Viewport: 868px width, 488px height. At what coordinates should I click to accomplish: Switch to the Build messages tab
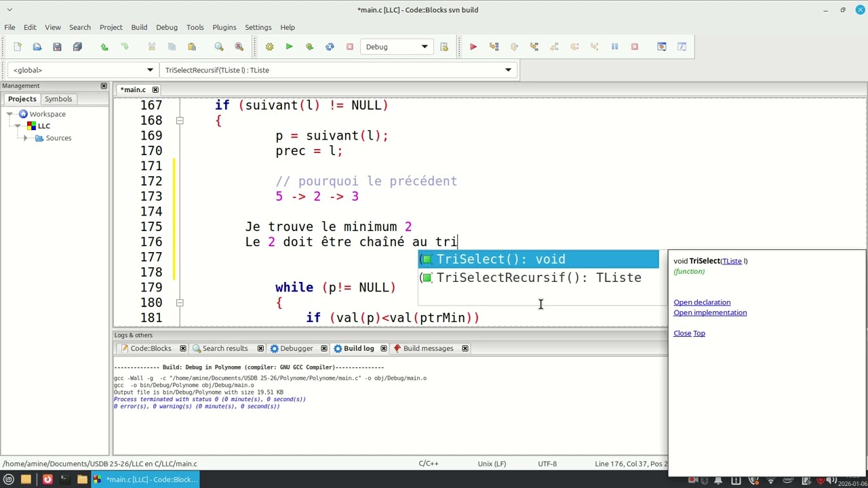click(428, 348)
